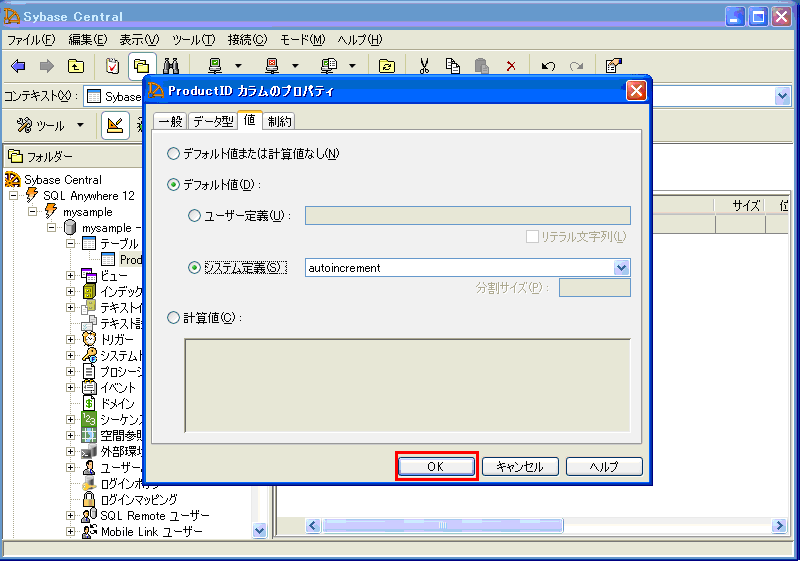
Task: Click the Cut scissors icon
Action: coord(424,66)
